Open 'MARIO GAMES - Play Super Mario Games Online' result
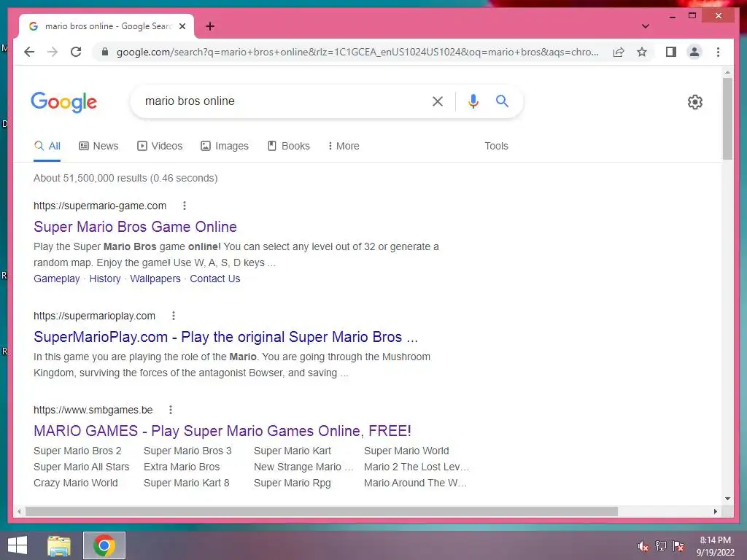The width and height of the screenshot is (747, 560). 222,431
